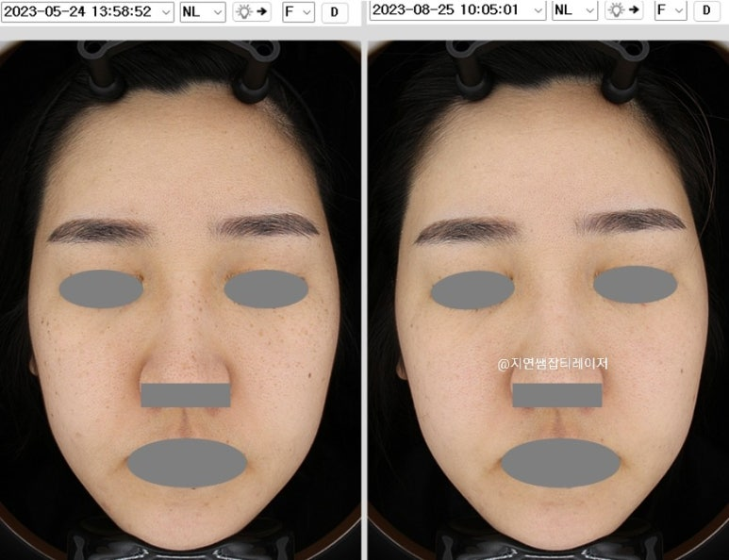Click the light source icon on right panel
Image resolution: width=729 pixels, height=560 pixels.
pyautogui.click(x=623, y=10)
